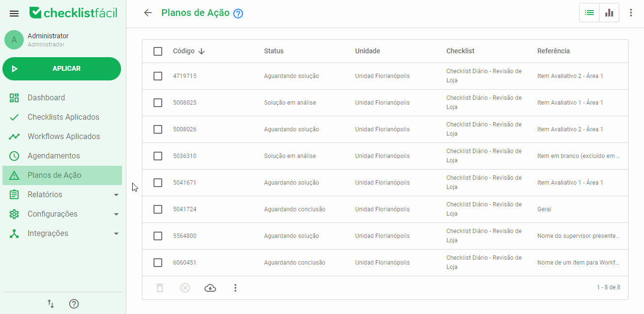
Task: Switch to list view
Action: [589, 13]
